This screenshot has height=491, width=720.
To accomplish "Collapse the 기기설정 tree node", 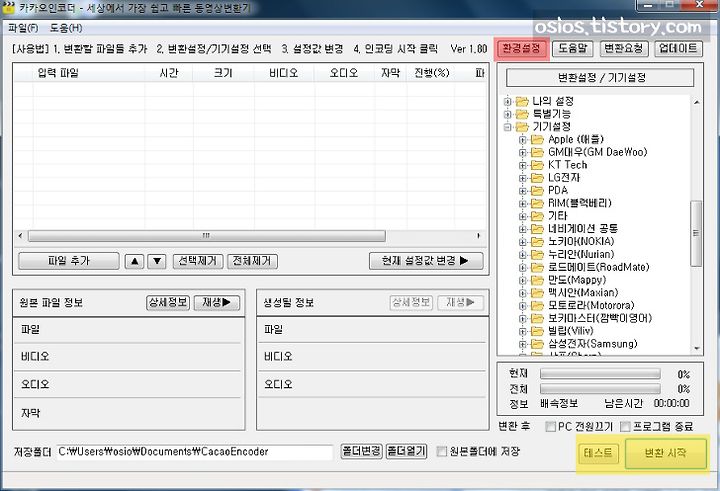I will tap(507, 127).
